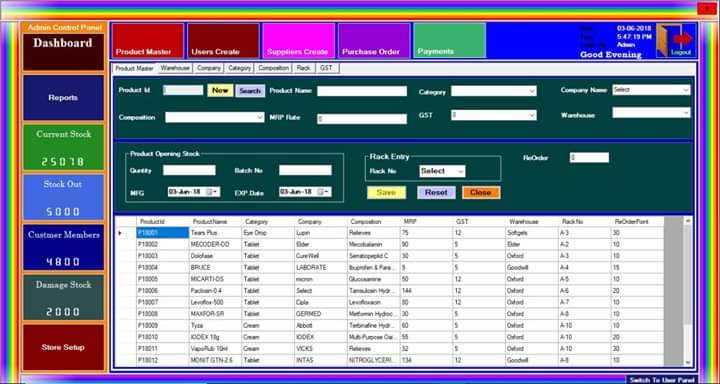Open the Suppliers Create tile
This screenshot has height=384, width=720.
[x=298, y=41]
